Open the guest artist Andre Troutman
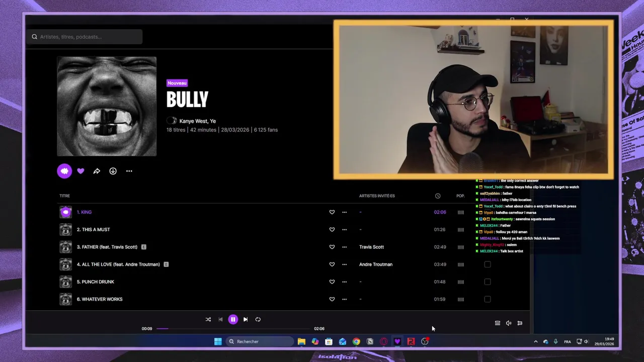This screenshot has height=362, width=644. tap(376, 264)
